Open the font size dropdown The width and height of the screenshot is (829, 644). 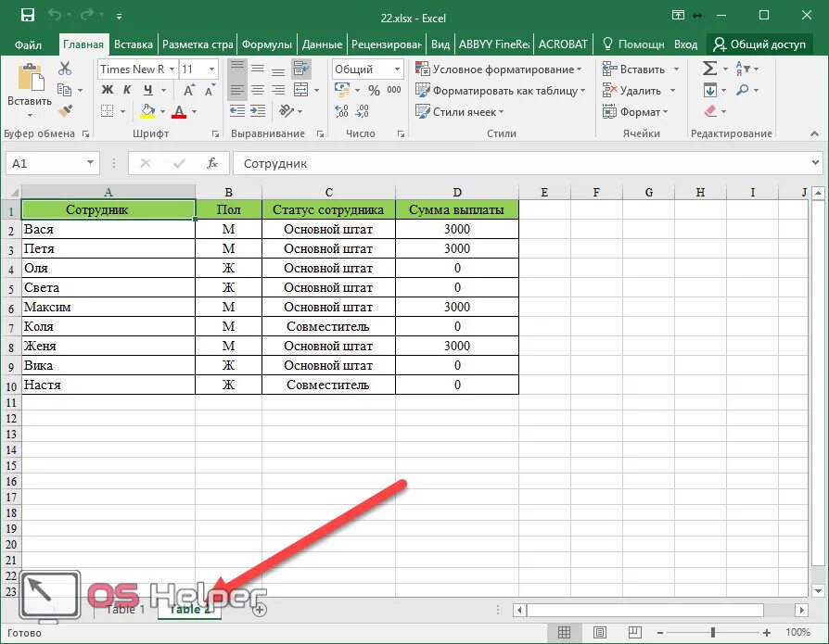pyautogui.click(x=211, y=69)
